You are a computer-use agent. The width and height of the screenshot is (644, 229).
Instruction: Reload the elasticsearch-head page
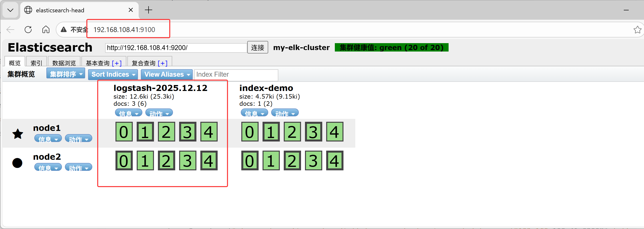(28, 30)
